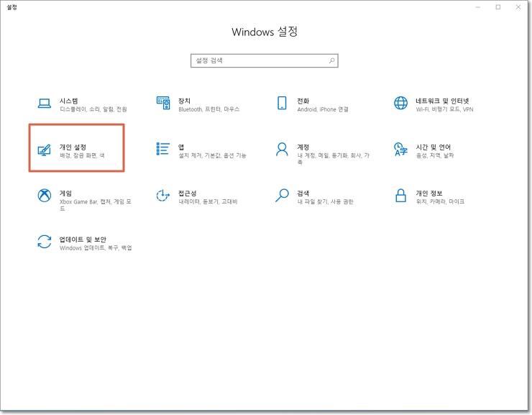532x415 pixels.
Task: Click the Wi-Fi, 비행기 모드, VPN description
Action: [x=444, y=109]
